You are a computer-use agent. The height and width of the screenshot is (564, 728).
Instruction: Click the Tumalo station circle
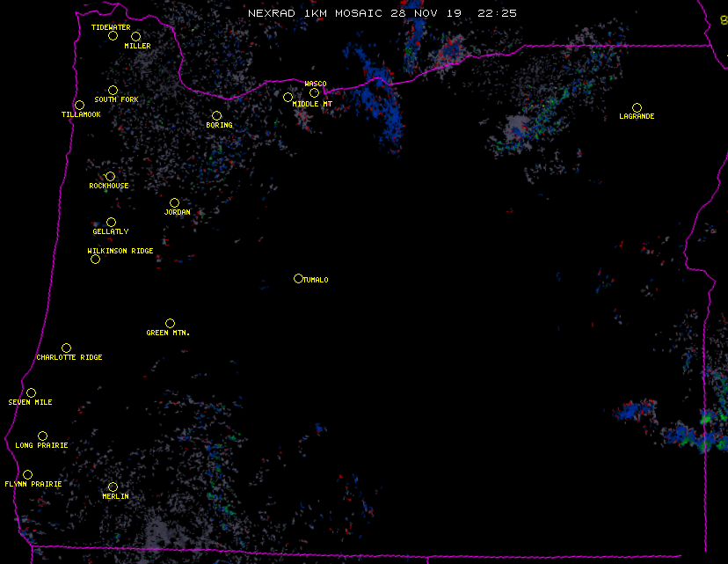[x=298, y=279]
